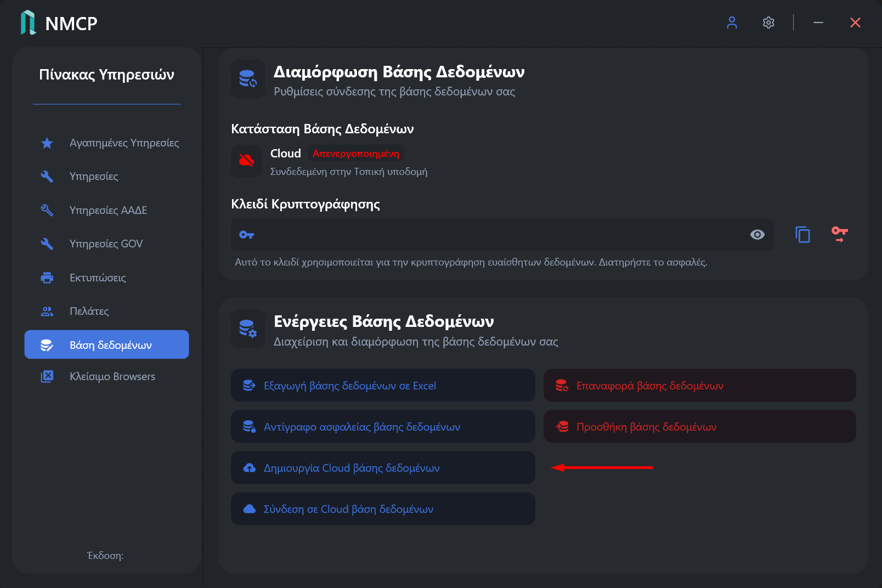Screen dimensions: 882x588
Task: Click Επαναφορά βάσης δεδομένων button
Action: (700, 386)
